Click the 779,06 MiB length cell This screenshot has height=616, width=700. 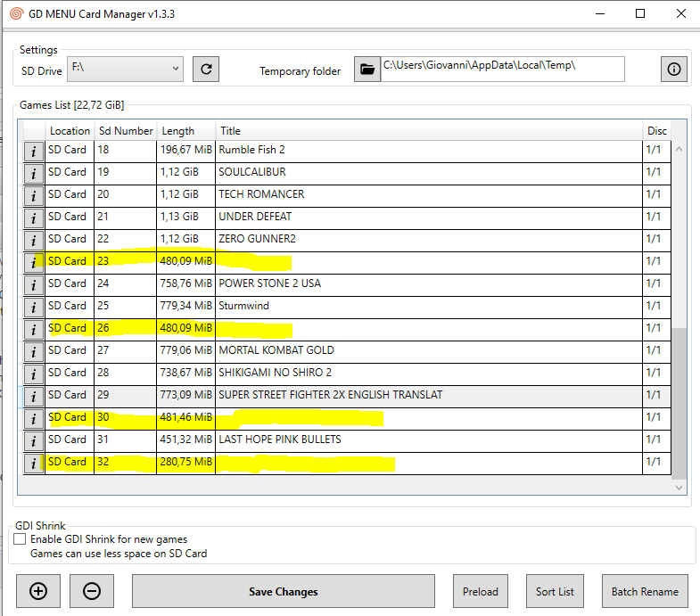[x=186, y=352]
